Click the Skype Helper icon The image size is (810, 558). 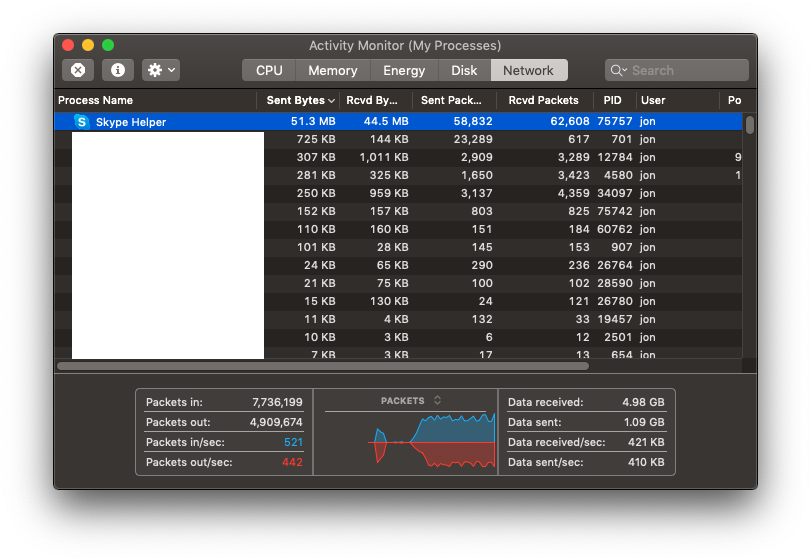81,122
